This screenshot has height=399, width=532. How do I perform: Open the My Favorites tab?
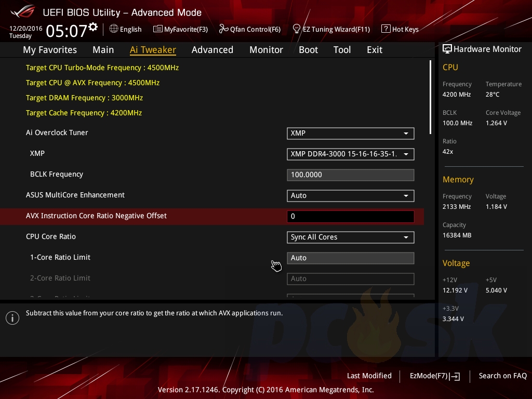point(50,50)
